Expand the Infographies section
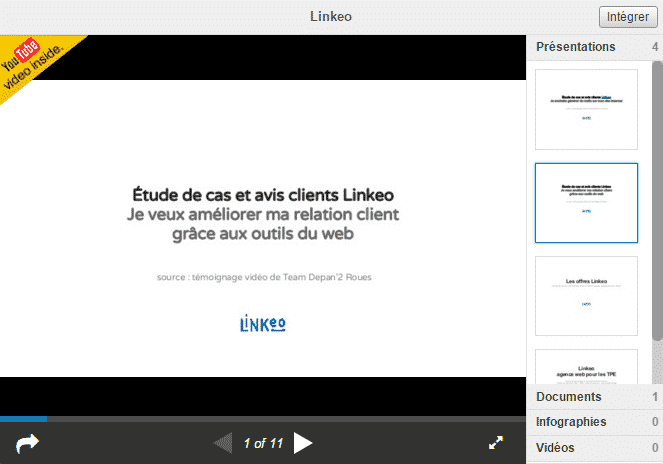The height and width of the screenshot is (464, 663). pyautogui.click(x=595, y=422)
